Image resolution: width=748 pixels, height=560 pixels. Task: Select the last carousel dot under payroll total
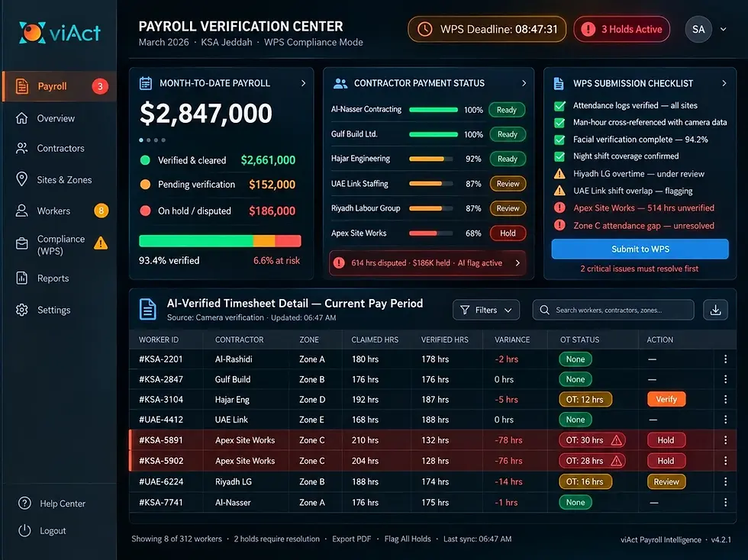pos(163,140)
